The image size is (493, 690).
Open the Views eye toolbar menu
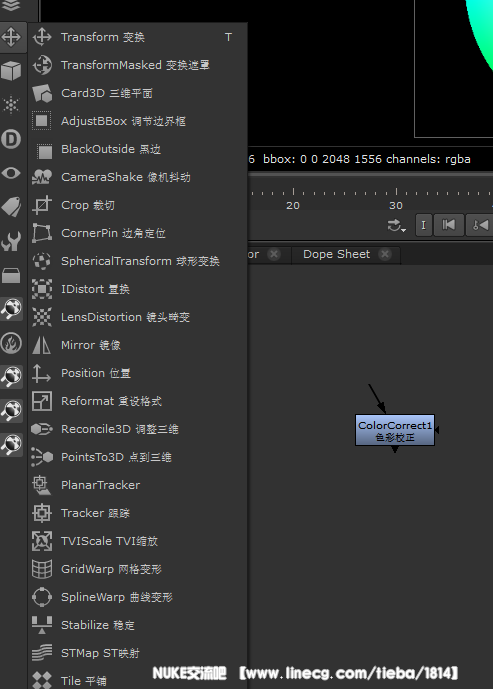(11, 173)
